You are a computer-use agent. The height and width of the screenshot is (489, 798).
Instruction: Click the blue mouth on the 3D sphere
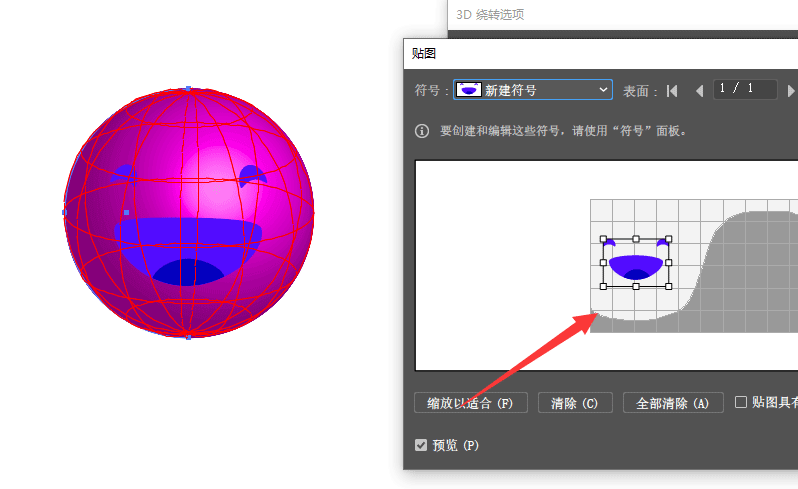click(190, 248)
